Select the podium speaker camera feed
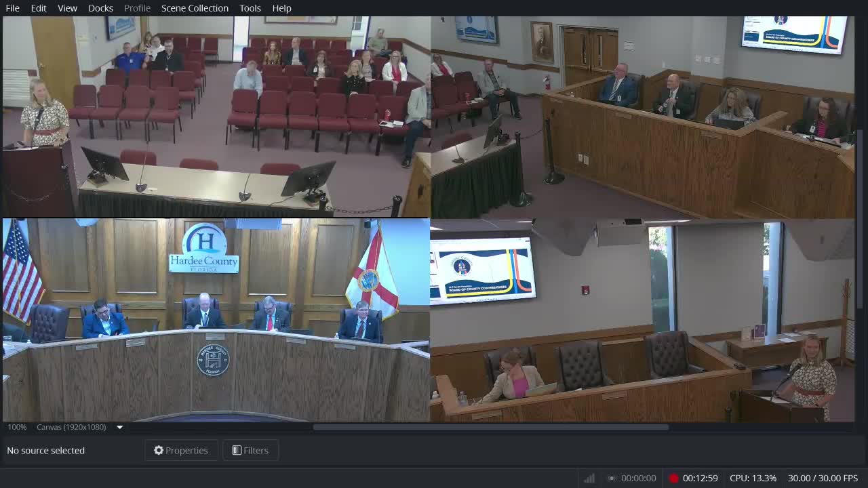This screenshot has height=488, width=868. [643, 320]
